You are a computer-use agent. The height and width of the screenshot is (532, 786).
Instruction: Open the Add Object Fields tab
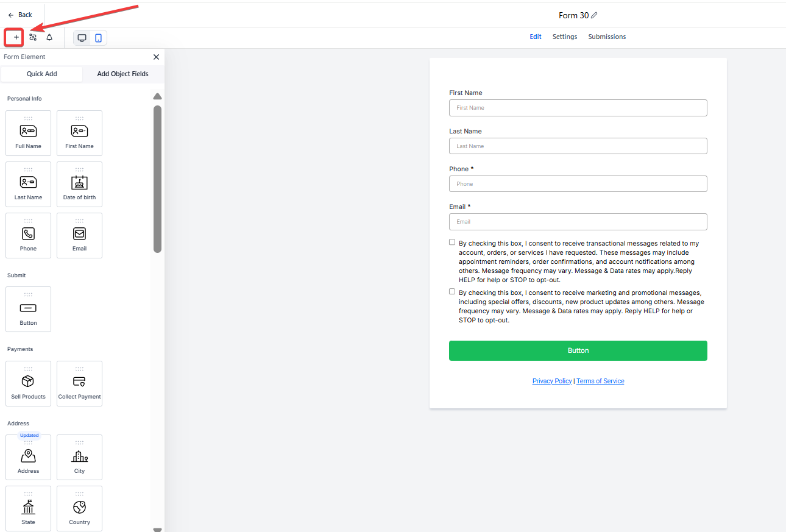point(122,74)
